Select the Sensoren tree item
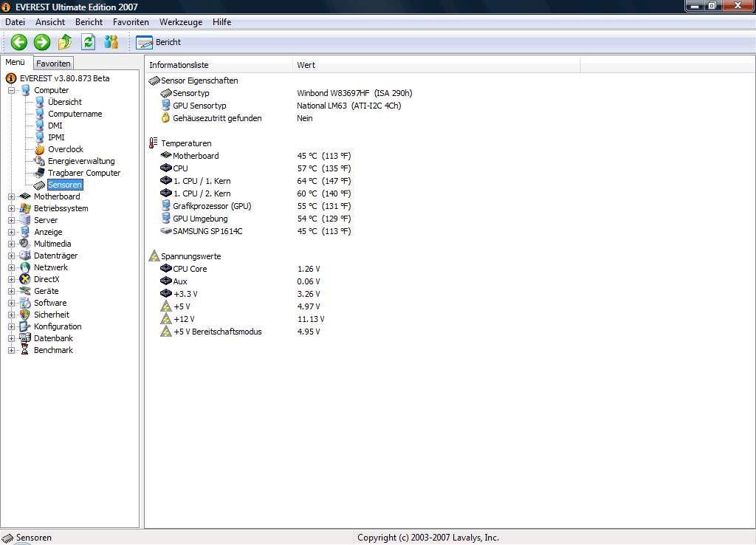Image resolution: width=756 pixels, height=545 pixels. point(65,185)
